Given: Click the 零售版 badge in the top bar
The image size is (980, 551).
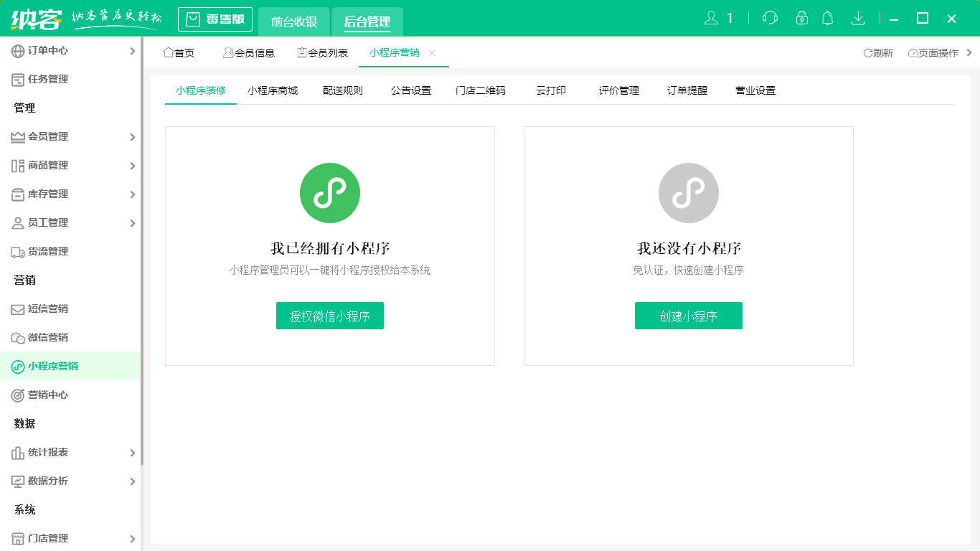Looking at the screenshot, I should click(215, 19).
